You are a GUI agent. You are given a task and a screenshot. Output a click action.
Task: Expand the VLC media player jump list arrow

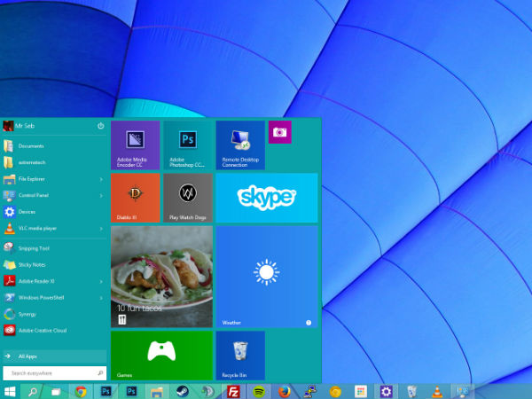click(x=101, y=229)
